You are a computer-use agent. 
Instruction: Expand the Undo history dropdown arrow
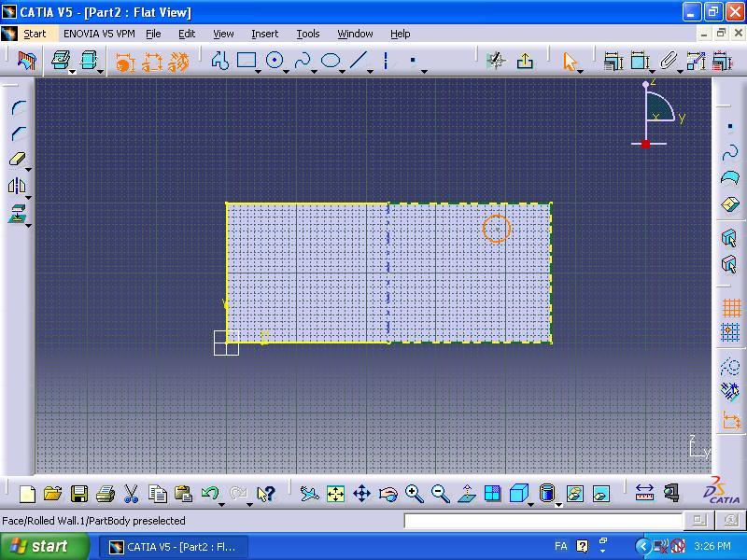point(222,503)
